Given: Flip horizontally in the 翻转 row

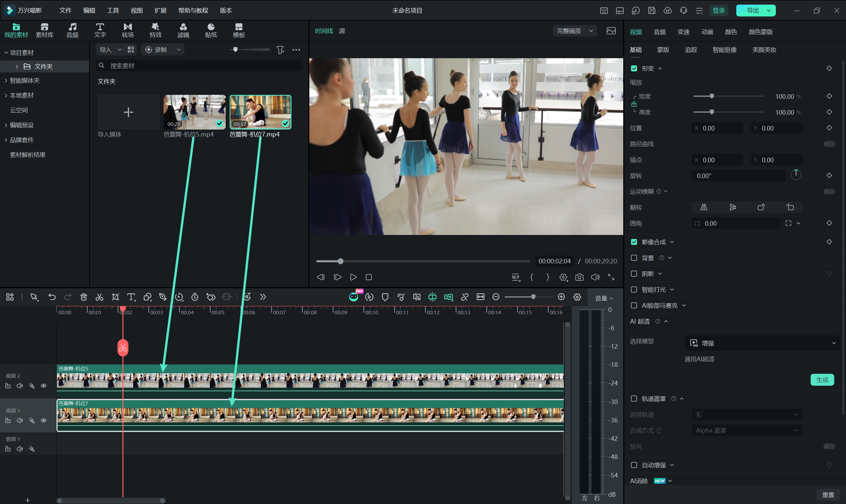Looking at the screenshot, I should [x=704, y=207].
